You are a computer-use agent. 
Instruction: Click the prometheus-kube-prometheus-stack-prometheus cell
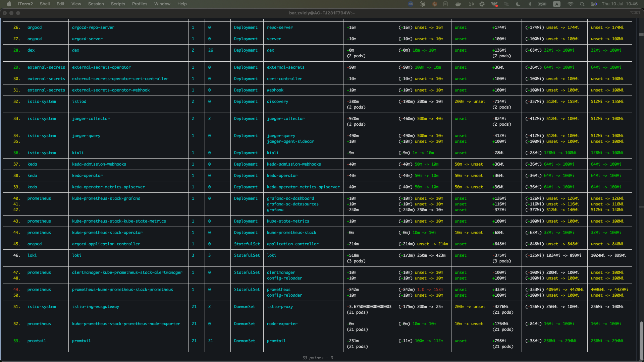point(122,290)
